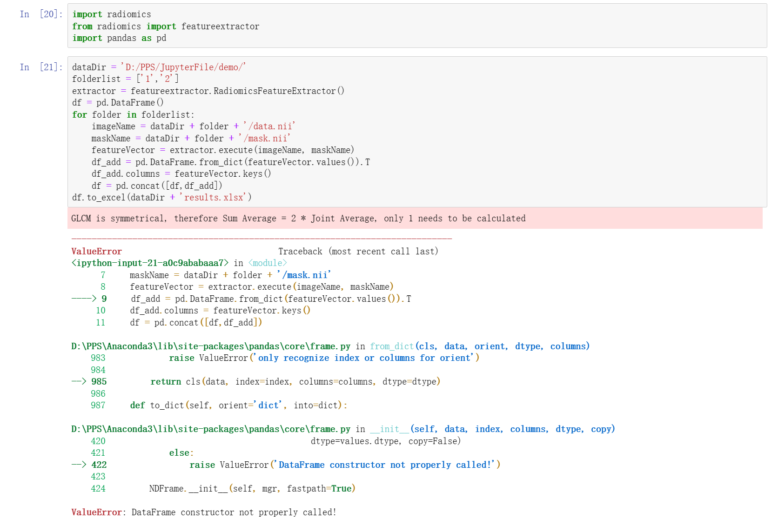
Task: Click the '/data.nii' string in imageName line
Action: 269,126
